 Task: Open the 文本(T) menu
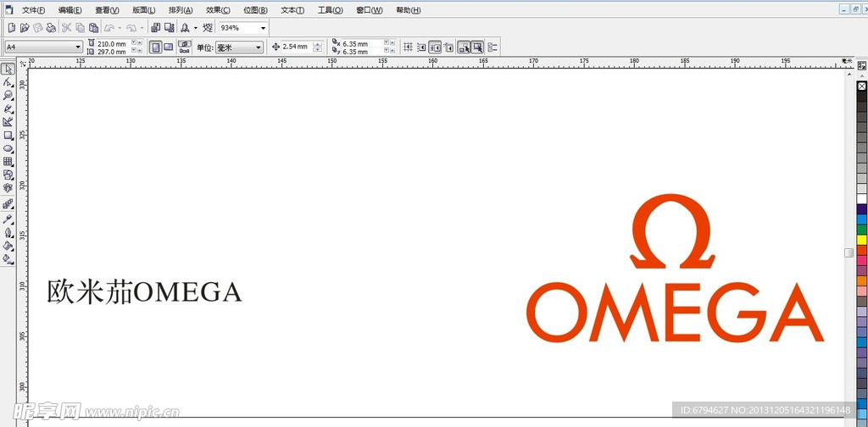pos(292,10)
